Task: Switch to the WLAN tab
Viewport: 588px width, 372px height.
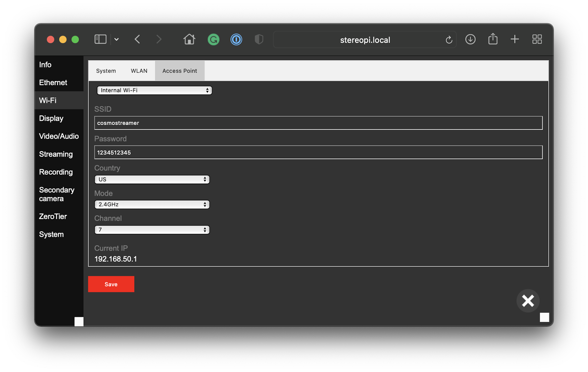Action: click(139, 71)
